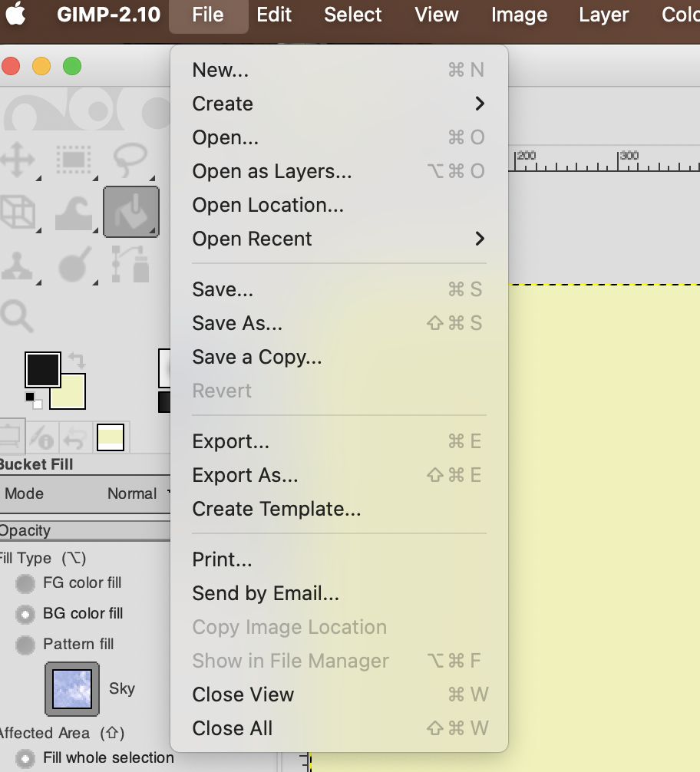The height and width of the screenshot is (772, 700).
Task: Choose Export... menu item
Action: (339, 441)
